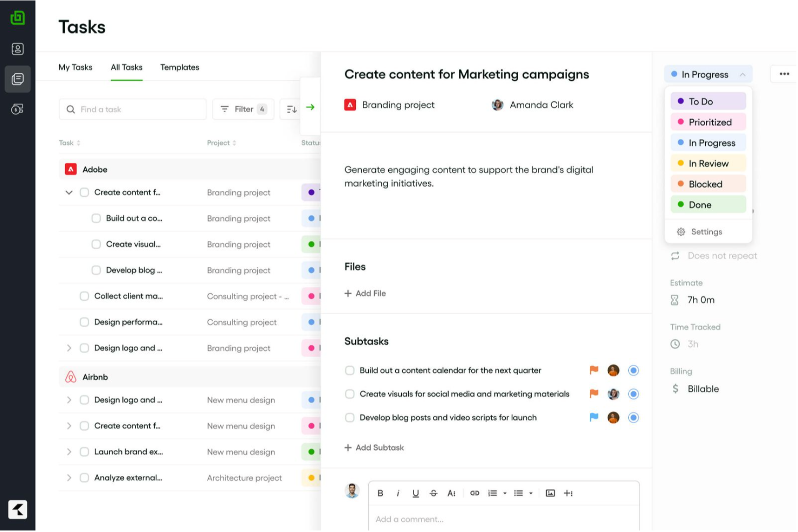Screen dimensions: 798x532
Task: Tick Create visuals for social media subtask
Action: tap(349, 394)
